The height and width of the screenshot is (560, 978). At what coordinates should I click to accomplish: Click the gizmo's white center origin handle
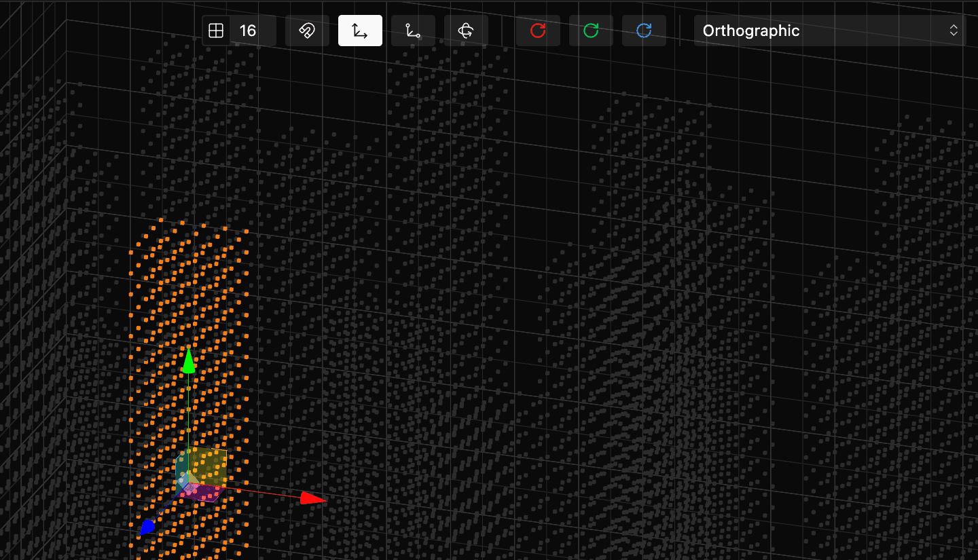click(189, 483)
